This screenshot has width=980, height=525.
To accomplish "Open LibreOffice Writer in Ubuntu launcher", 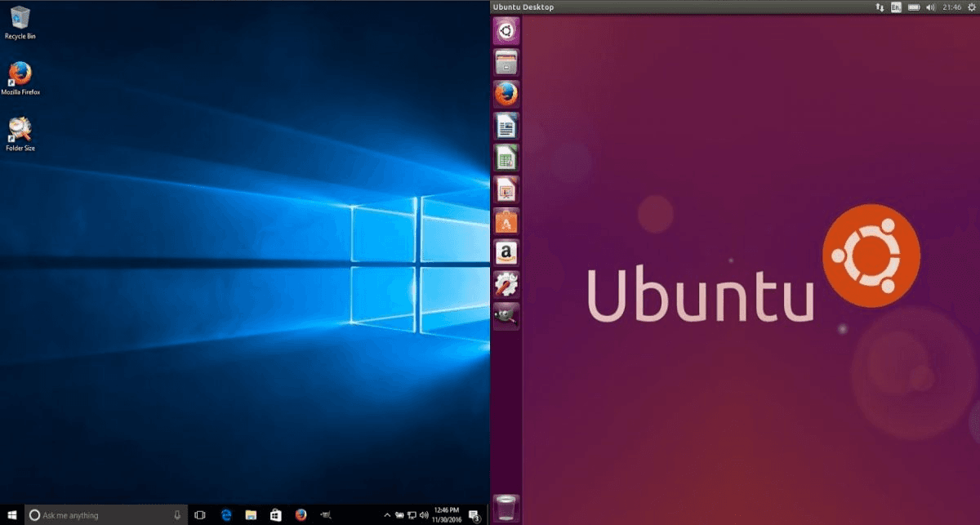I will [506, 127].
